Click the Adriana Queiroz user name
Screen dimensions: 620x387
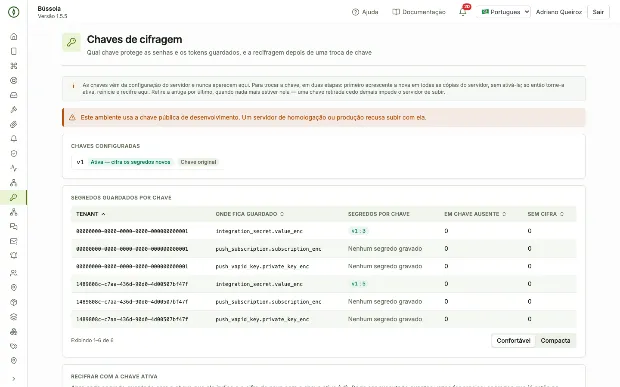(558, 12)
